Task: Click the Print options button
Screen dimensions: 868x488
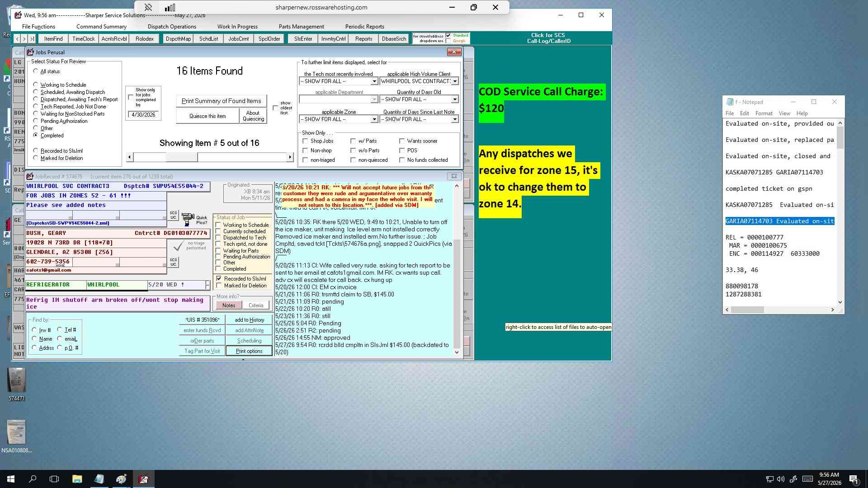Action: click(x=249, y=351)
